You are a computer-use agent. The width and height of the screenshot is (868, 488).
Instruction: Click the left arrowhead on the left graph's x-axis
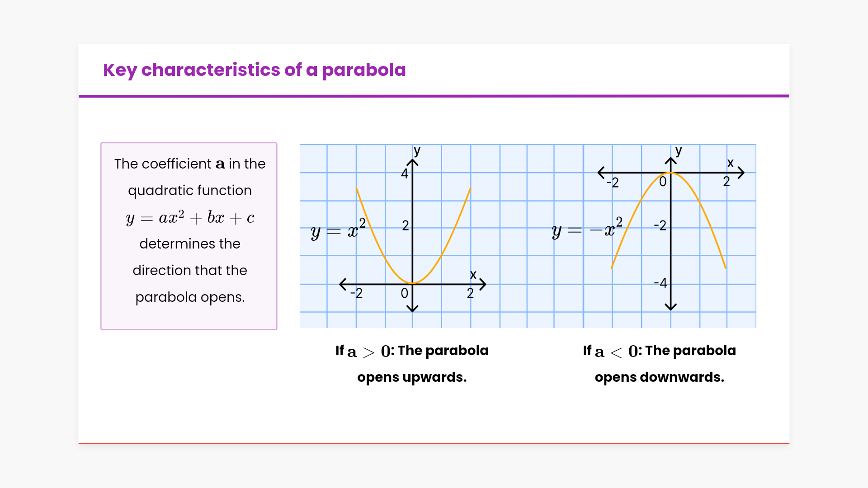tap(343, 284)
